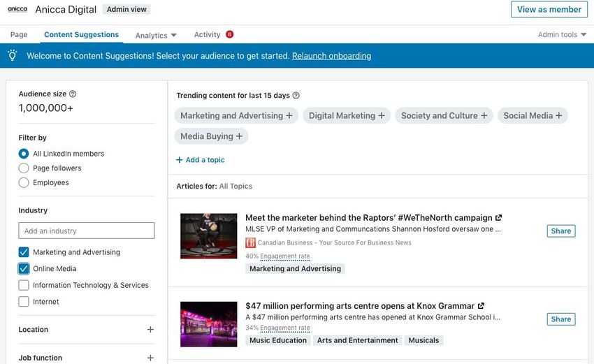This screenshot has width=594, height=364.
Task: Click the Activity notification badge showing 8
Action: 230,34
